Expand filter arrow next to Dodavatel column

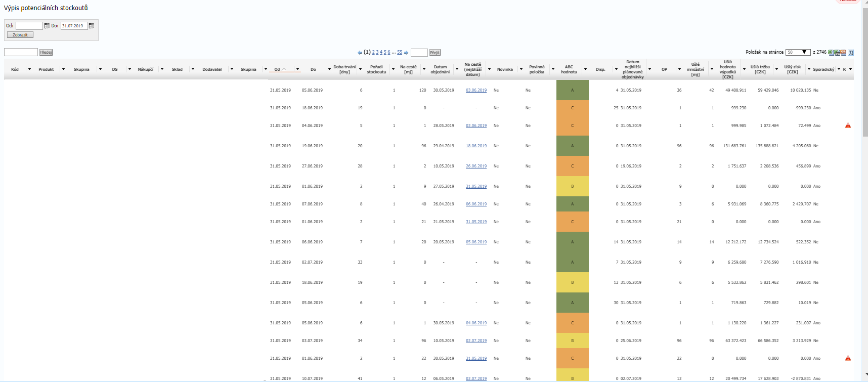point(232,69)
